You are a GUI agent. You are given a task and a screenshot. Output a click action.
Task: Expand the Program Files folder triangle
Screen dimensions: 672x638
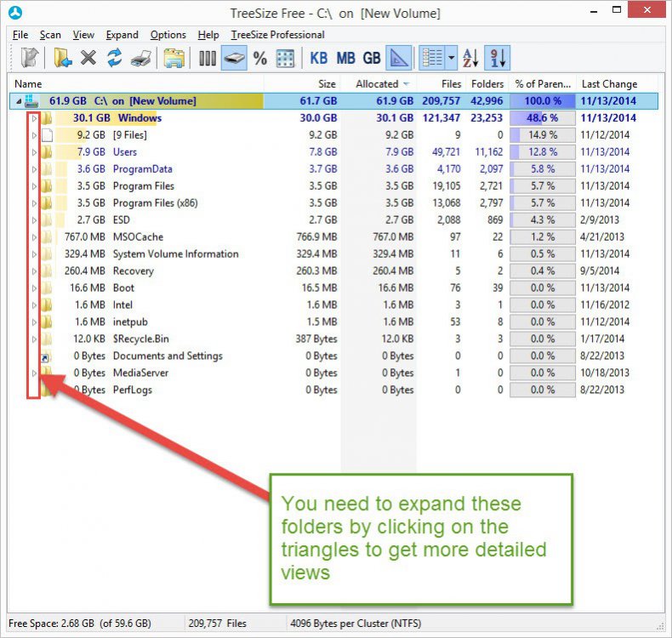[34, 186]
